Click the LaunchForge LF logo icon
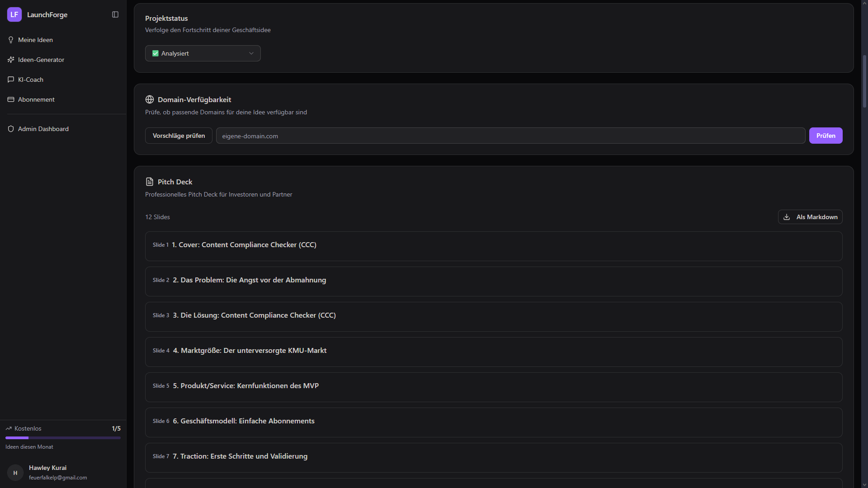 (14, 14)
